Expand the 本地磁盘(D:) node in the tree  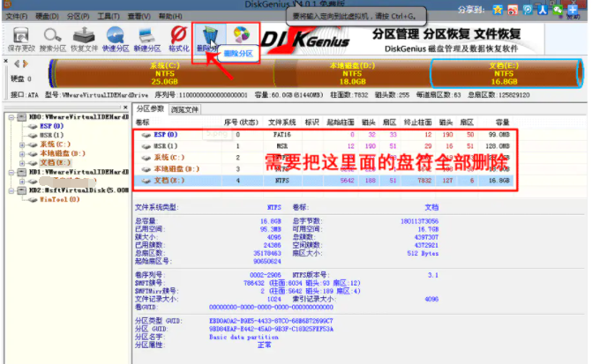[x=22, y=154]
